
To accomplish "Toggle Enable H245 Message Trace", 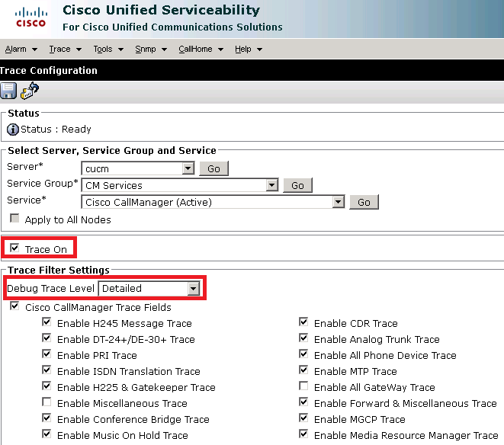I will (x=47, y=322).
